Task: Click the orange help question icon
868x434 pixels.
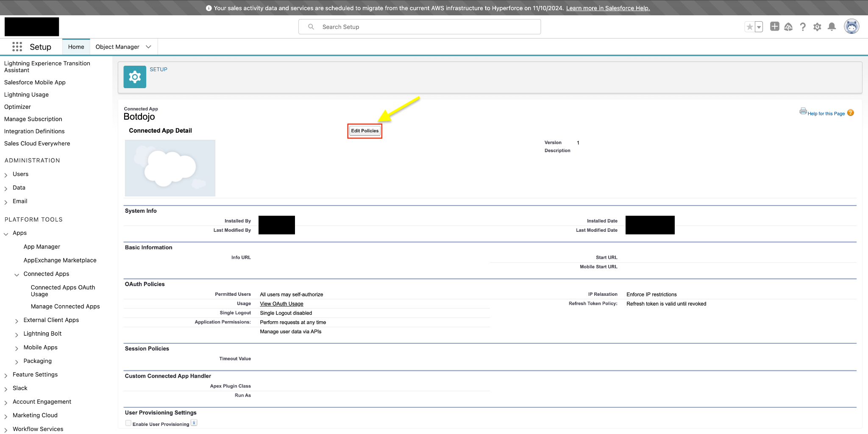Action: pyautogui.click(x=850, y=113)
